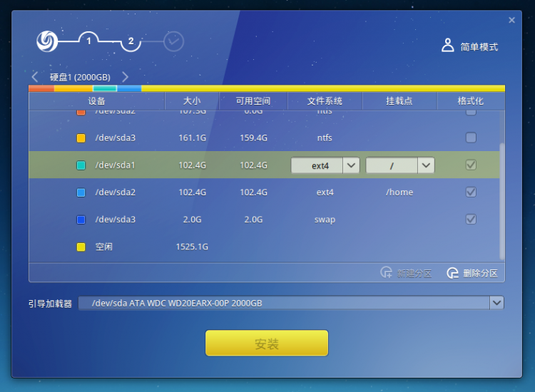Image resolution: width=535 pixels, height=392 pixels.
Task: Go to next disk with right arrow
Action: (126, 77)
